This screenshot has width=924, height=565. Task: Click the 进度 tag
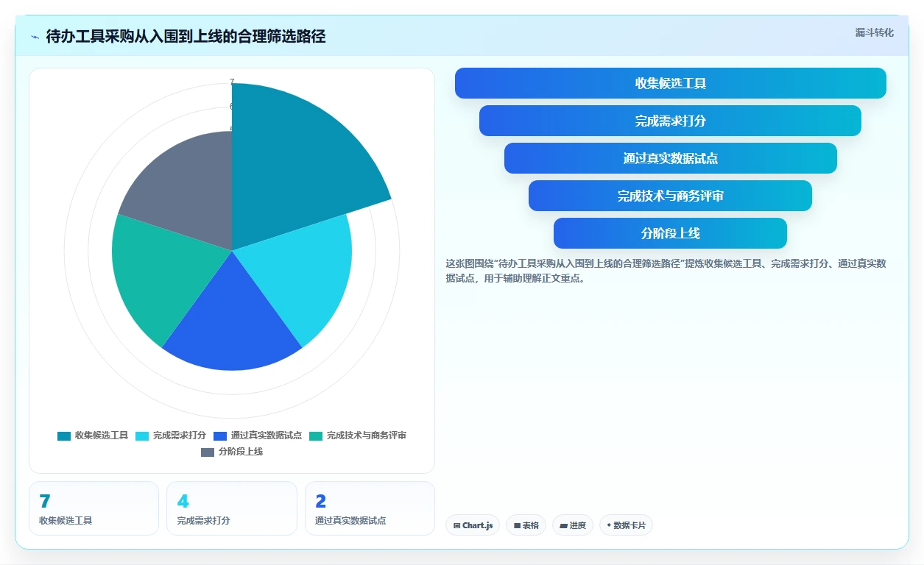pyautogui.click(x=573, y=525)
